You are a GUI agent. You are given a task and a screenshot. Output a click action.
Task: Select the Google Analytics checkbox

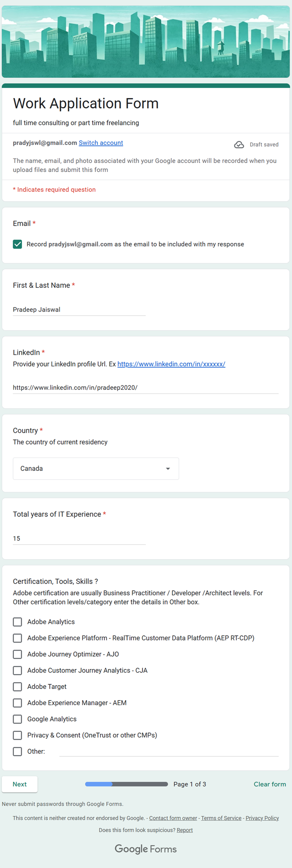[x=18, y=719]
